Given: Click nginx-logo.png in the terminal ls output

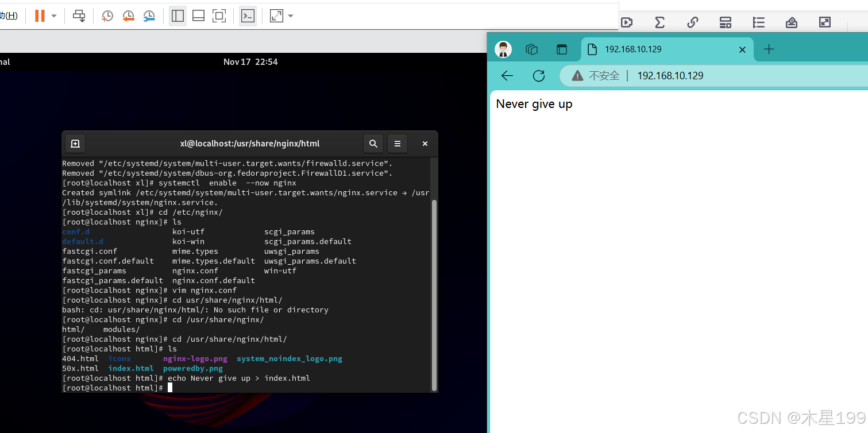Looking at the screenshot, I should 195,359.
